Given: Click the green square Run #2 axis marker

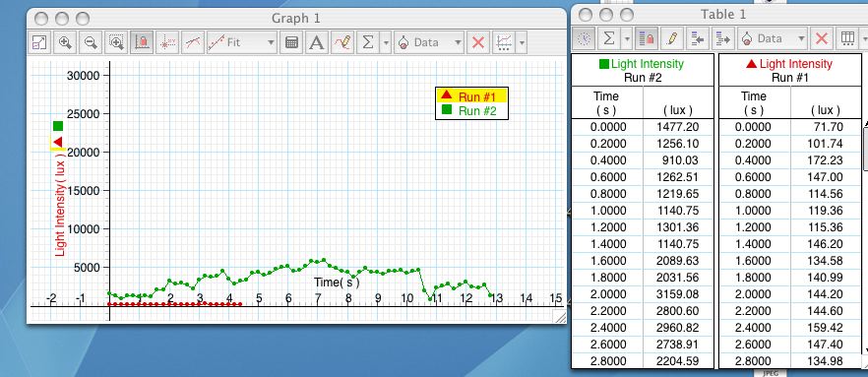Looking at the screenshot, I should (x=57, y=126).
